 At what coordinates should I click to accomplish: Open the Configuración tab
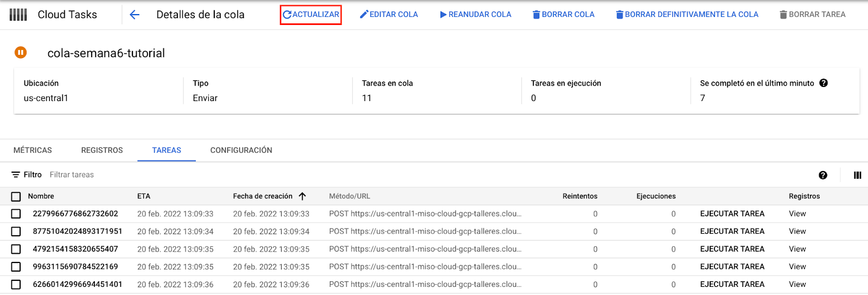(x=241, y=150)
